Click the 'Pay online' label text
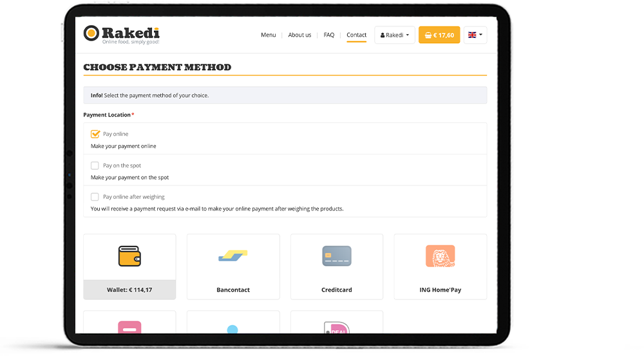The height and width of the screenshot is (356, 644). (x=115, y=134)
